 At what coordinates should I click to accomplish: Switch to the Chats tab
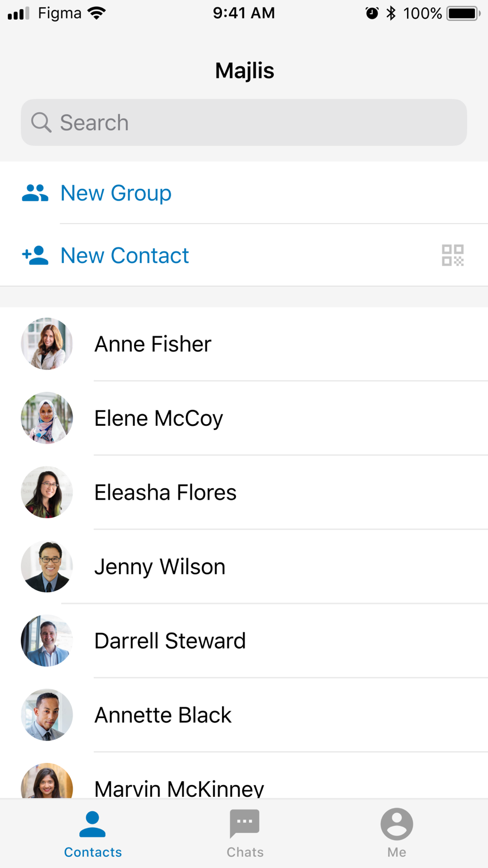pyautogui.click(x=244, y=833)
